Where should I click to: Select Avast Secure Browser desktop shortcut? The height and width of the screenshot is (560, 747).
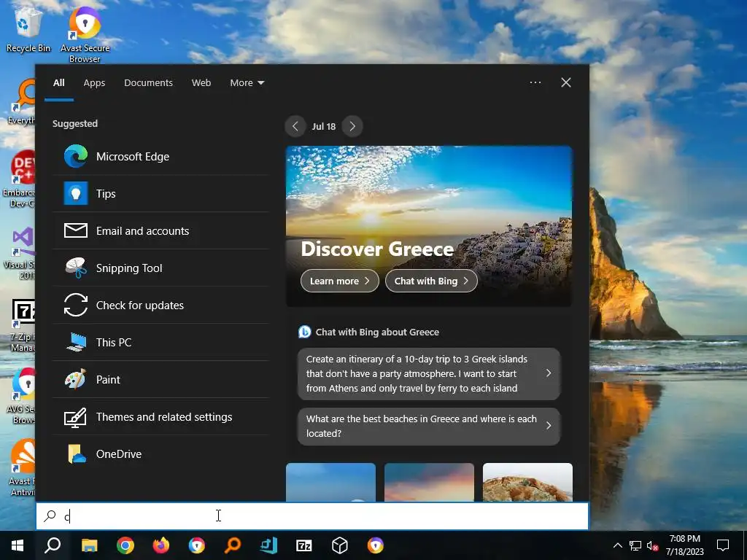pos(85,34)
